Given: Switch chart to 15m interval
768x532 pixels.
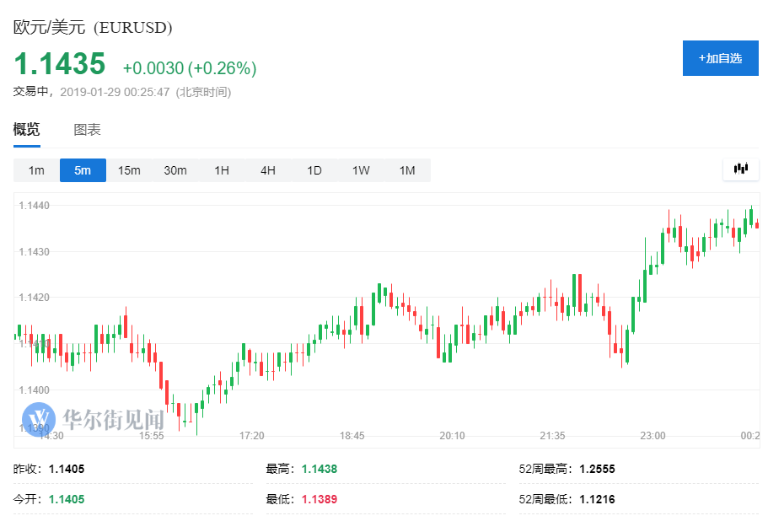Looking at the screenshot, I should click(x=129, y=170).
